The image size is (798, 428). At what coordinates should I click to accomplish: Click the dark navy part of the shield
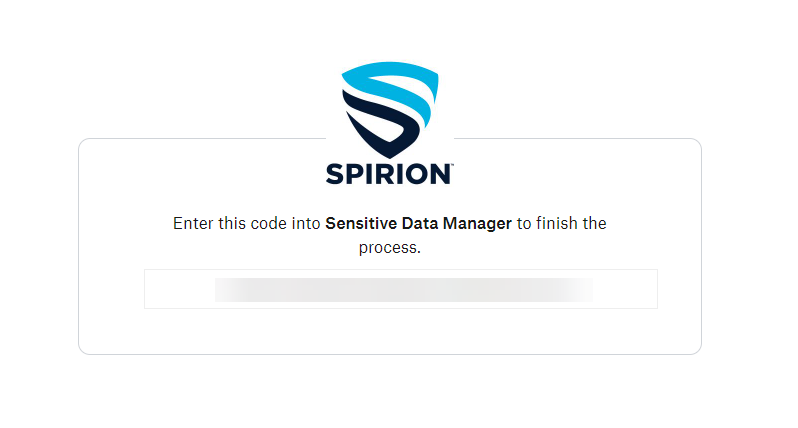coord(388,125)
